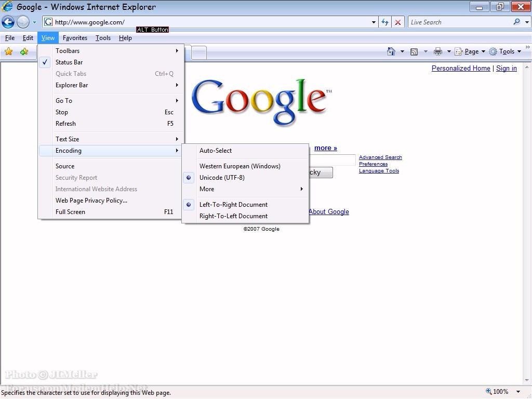The image size is (532, 399).
Task: Select Left-To-Right Document option
Action: click(x=245, y=205)
